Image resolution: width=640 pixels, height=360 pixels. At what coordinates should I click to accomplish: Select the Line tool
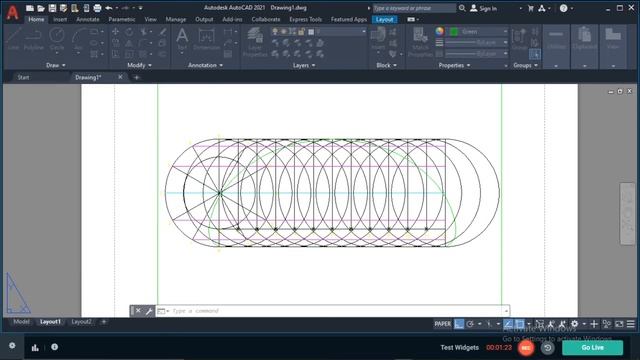[x=13, y=39]
